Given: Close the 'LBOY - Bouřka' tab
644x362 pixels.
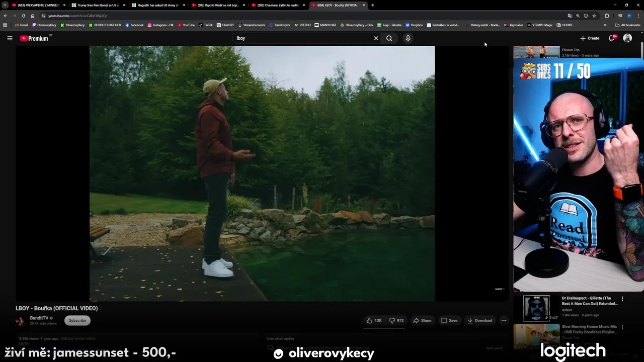Looking at the screenshot, I should click(x=364, y=5).
